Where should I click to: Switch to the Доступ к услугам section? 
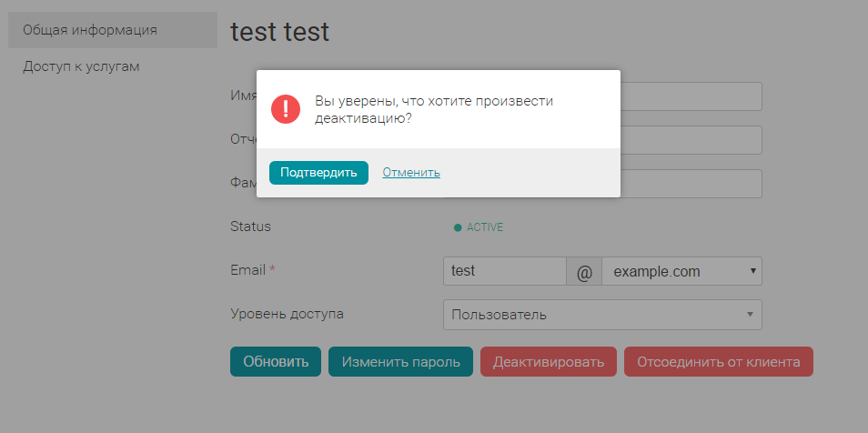click(81, 66)
